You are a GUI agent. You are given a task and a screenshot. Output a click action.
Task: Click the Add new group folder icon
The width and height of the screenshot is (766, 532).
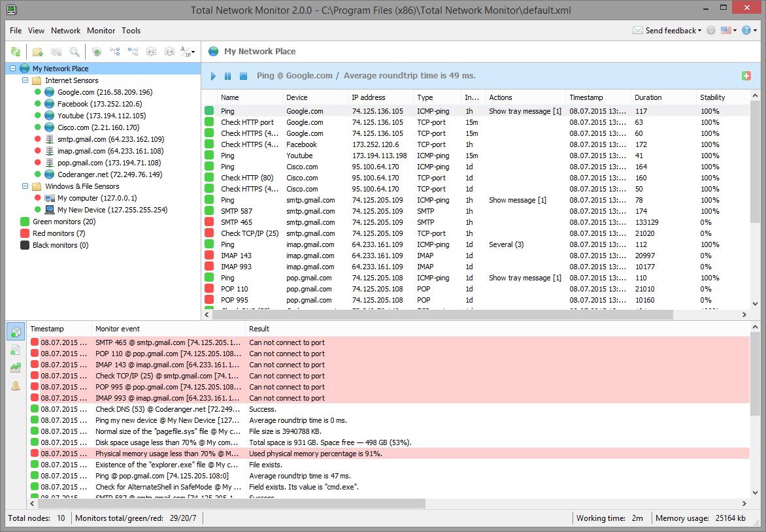coord(39,51)
